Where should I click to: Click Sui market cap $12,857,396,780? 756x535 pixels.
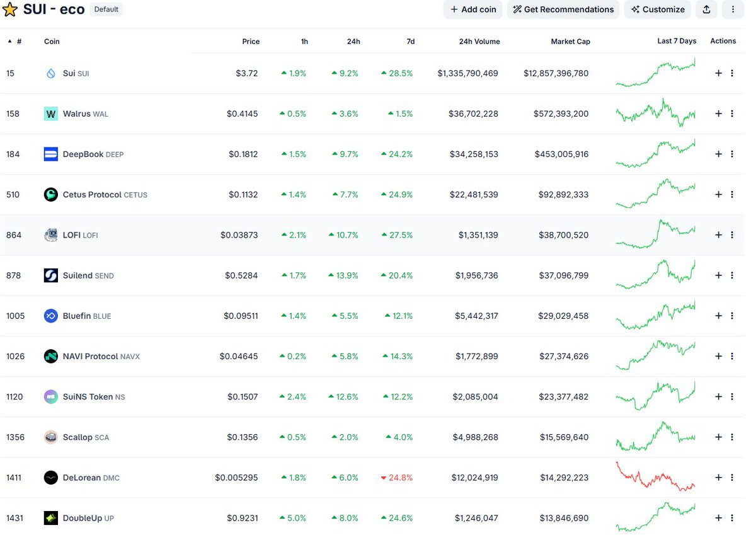[x=556, y=73]
